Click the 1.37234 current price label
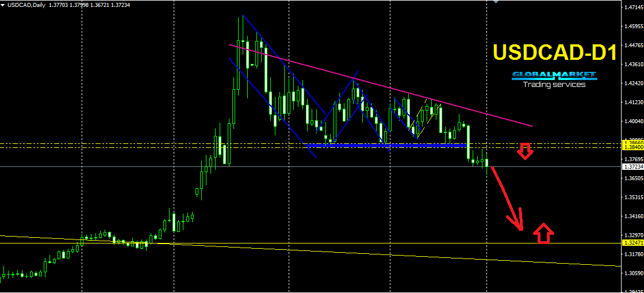 click(632, 167)
